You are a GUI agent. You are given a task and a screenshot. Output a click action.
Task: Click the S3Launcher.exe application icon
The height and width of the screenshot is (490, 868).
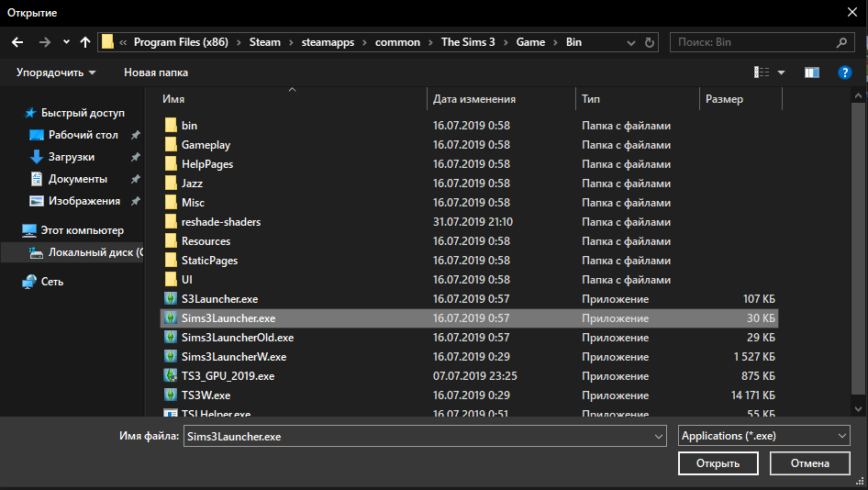point(170,299)
